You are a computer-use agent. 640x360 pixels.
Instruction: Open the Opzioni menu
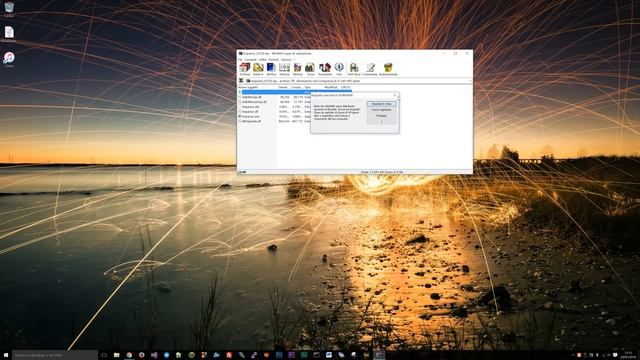[x=286, y=60]
